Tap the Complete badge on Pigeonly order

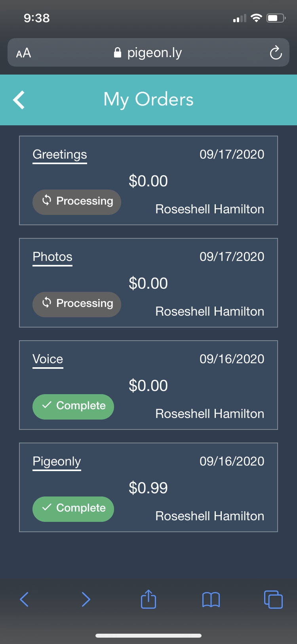[x=73, y=508]
